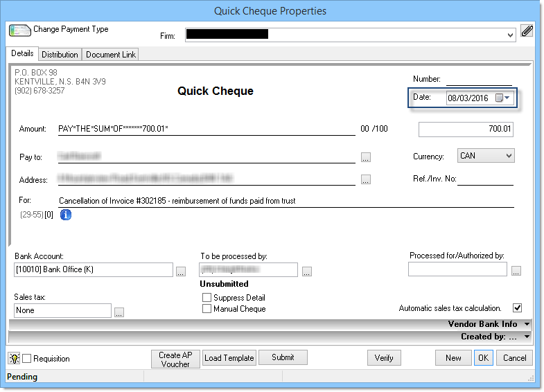544x392 pixels.
Task: Click the For description field
Action: click(x=286, y=201)
